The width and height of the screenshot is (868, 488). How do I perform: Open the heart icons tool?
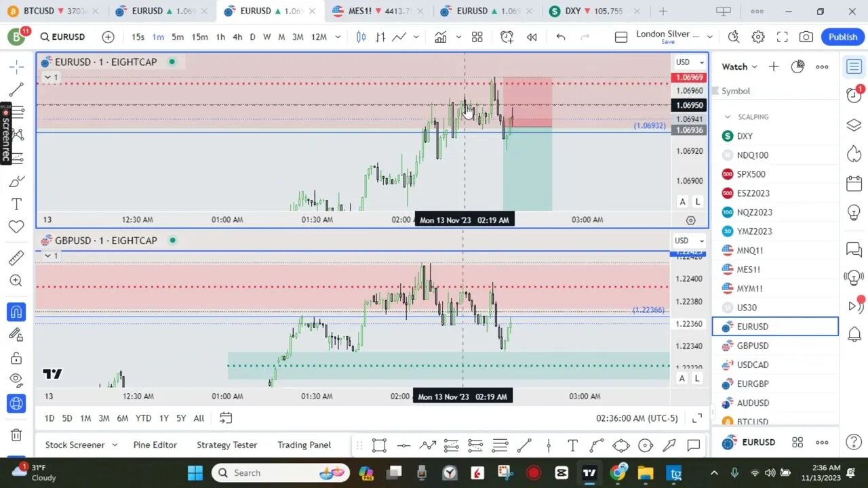click(16, 226)
